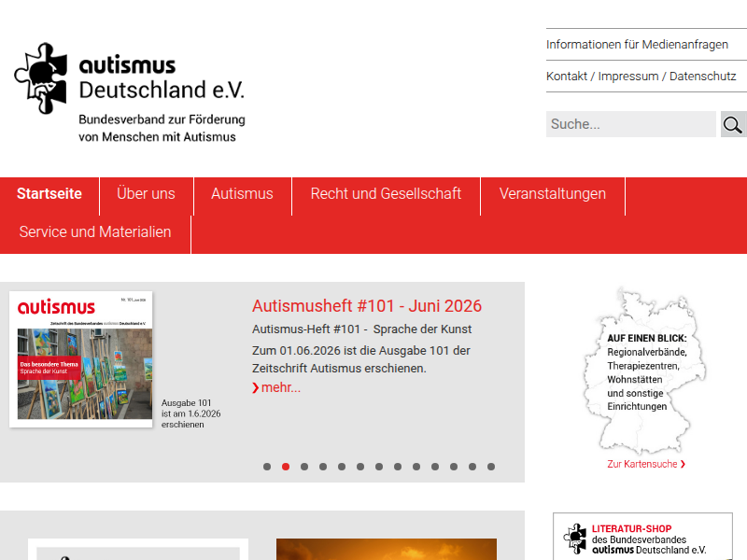Select the tenth carousel slide dot
Viewport: 747px width, 560px height.
(435, 467)
